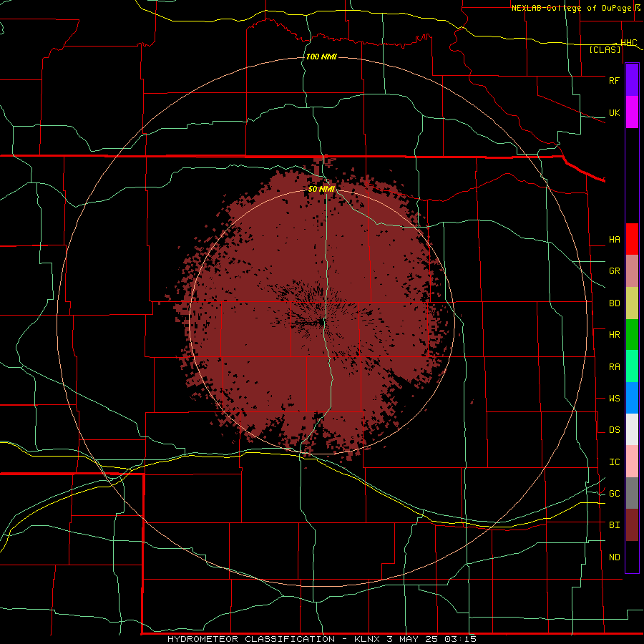Pick the RA mint green legend swatch
The image size is (644, 644).
(632, 366)
